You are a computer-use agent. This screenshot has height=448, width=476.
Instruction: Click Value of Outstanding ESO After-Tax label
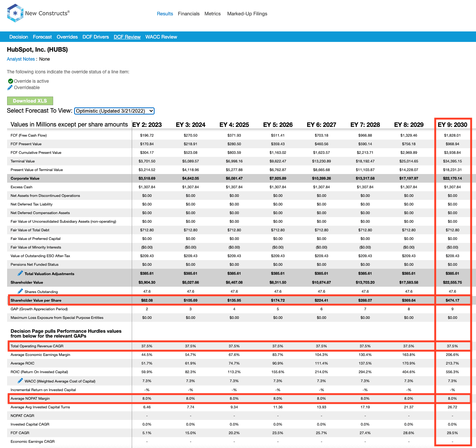coord(40,256)
